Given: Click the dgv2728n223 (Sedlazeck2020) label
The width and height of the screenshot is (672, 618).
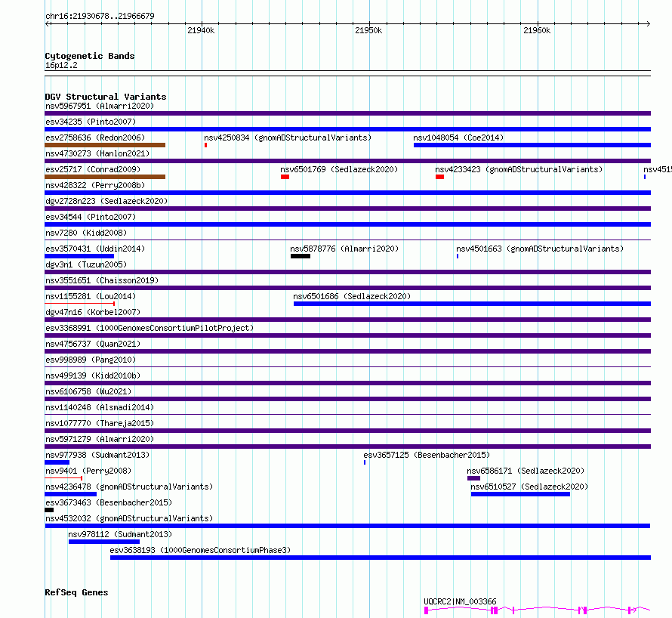Looking at the screenshot, I should (x=106, y=201).
